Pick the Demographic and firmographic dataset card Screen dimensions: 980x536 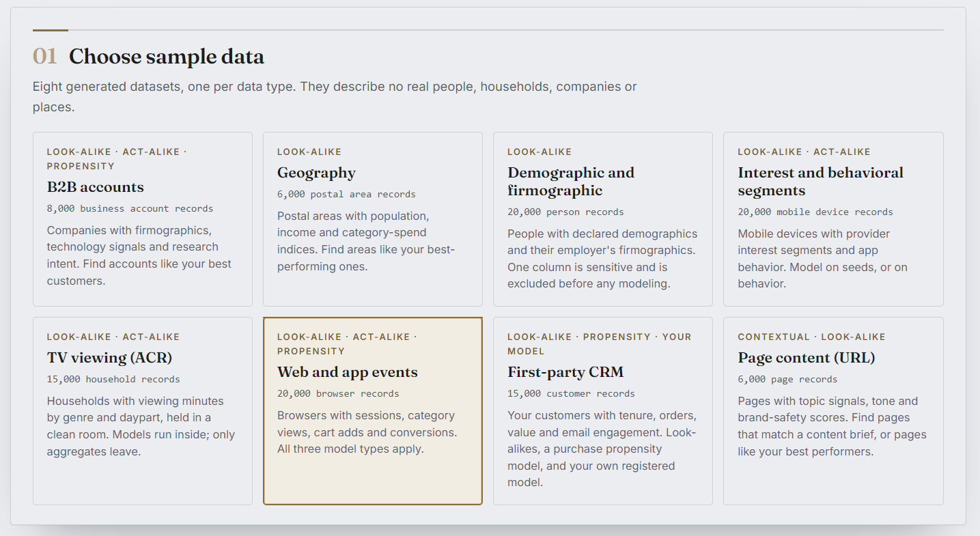[603, 219]
